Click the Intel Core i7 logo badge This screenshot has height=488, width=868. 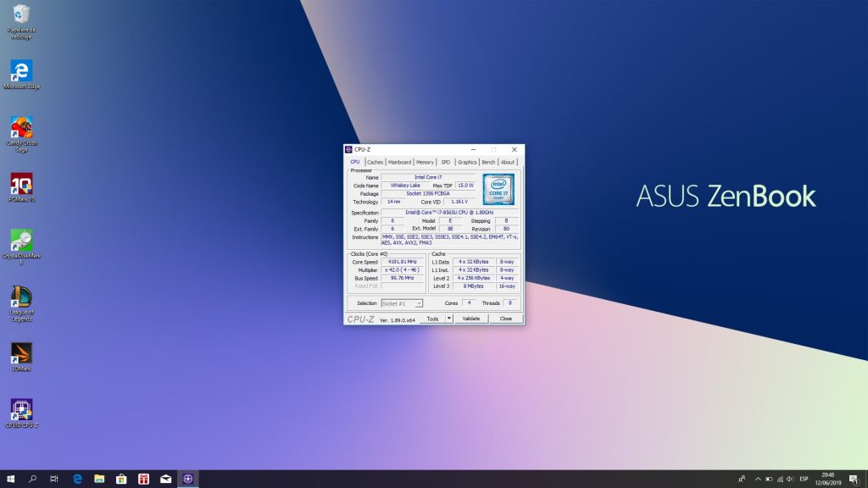pyautogui.click(x=498, y=190)
